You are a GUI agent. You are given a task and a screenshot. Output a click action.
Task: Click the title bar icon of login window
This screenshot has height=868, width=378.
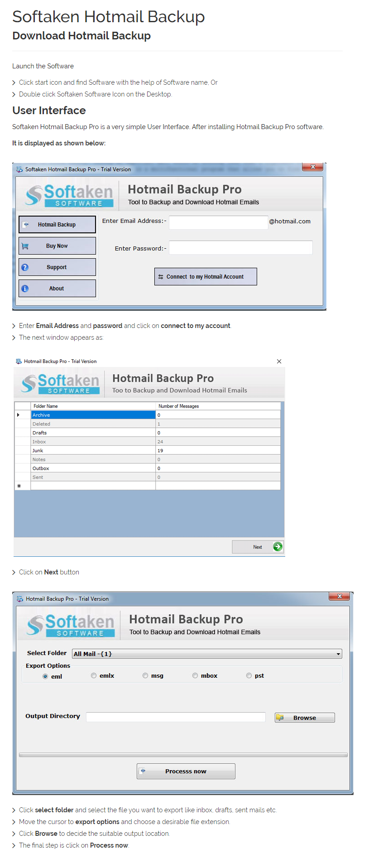point(19,169)
